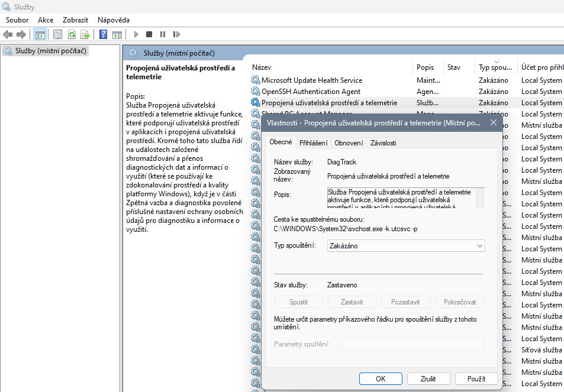The width and height of the screenshot is (564, 392).
Task: Switch to the Závislosti tab
Action: (383, 143)
